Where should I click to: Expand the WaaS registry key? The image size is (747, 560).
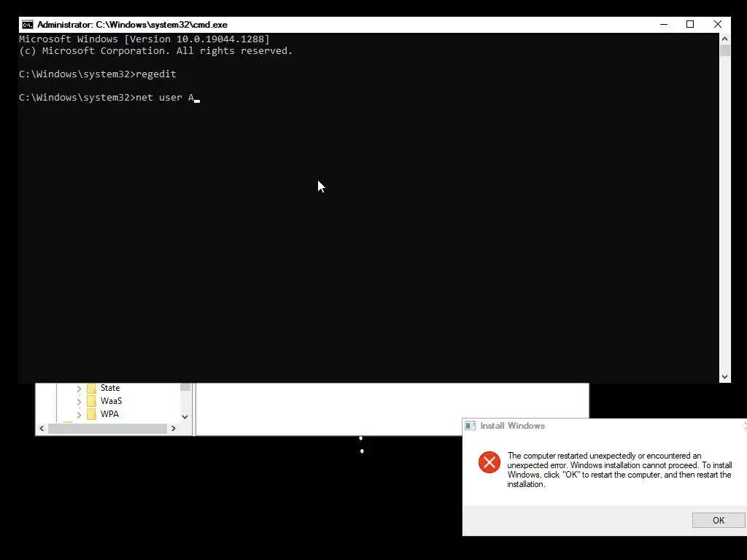click(79, 402)
